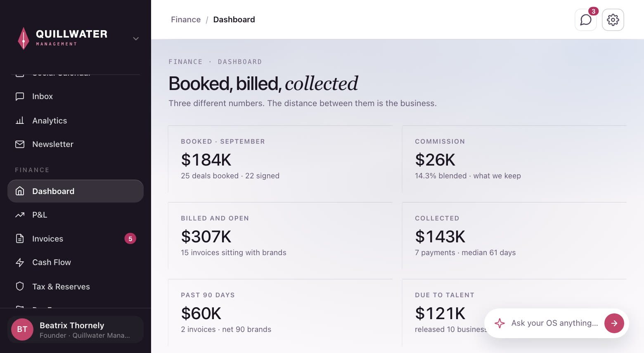The width and height of the screenshot is (644, 353).
Task: Open the Cash Flow menu item
Action: 76,263
